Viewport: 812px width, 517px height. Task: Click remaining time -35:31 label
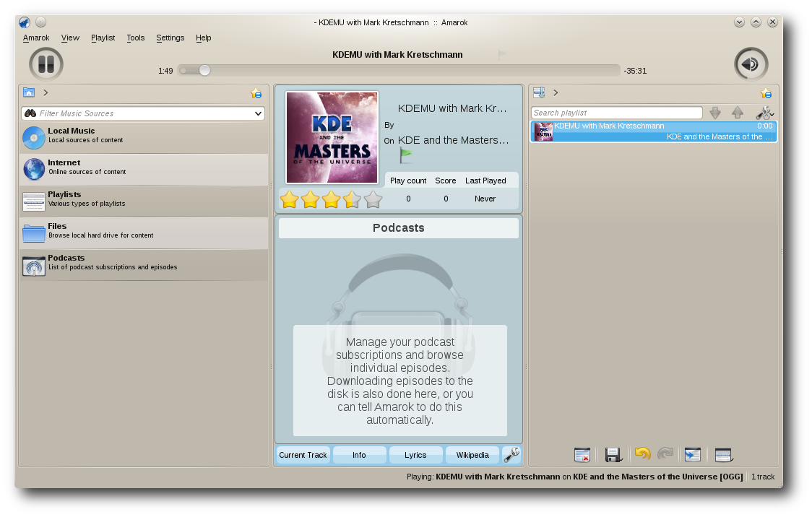(x=635, y=71)
